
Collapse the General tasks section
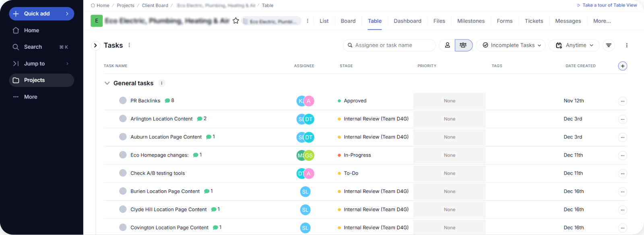[107, 83]
